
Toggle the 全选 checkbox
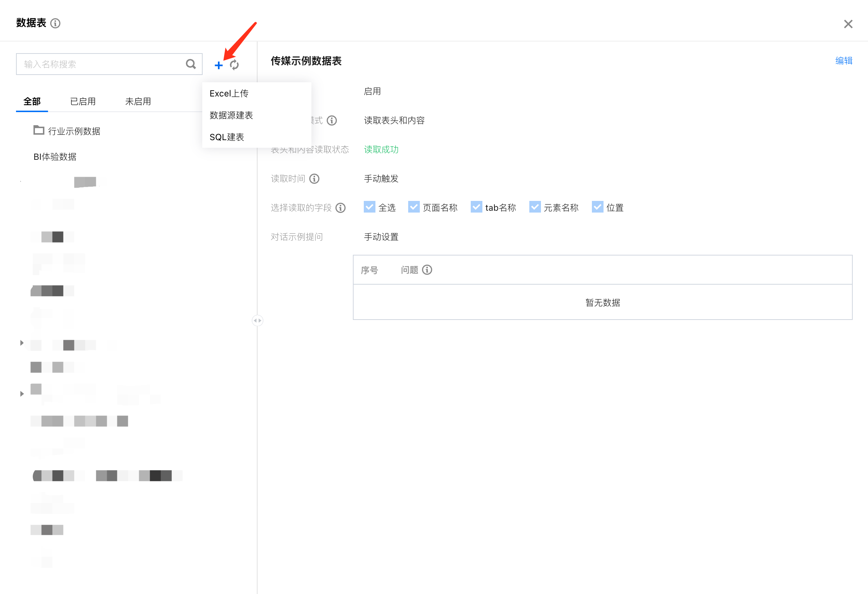pos(369,207)
